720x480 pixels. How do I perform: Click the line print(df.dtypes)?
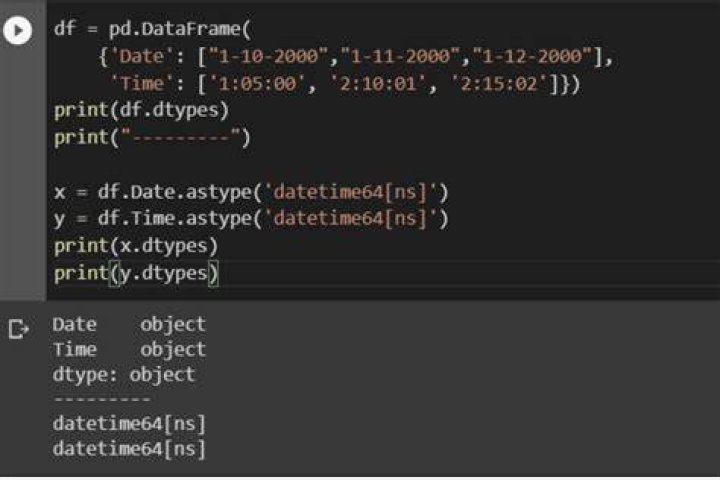click(141, 111)
